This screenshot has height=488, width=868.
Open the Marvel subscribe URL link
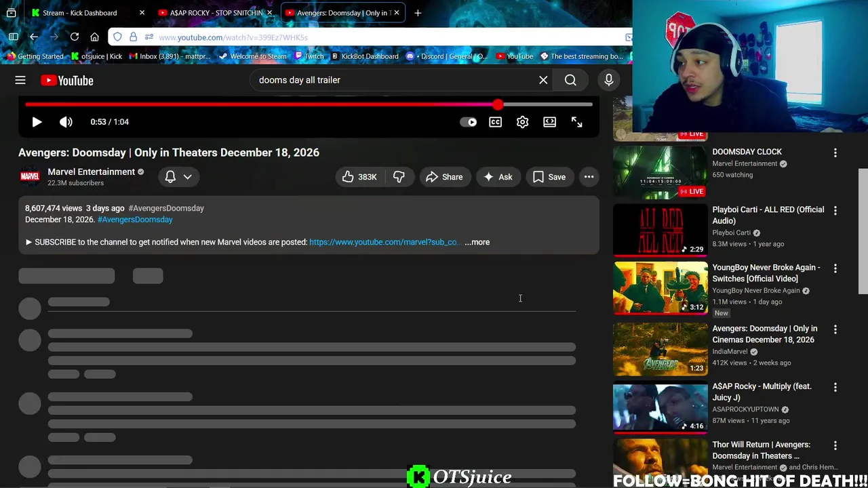pos(384,242)
